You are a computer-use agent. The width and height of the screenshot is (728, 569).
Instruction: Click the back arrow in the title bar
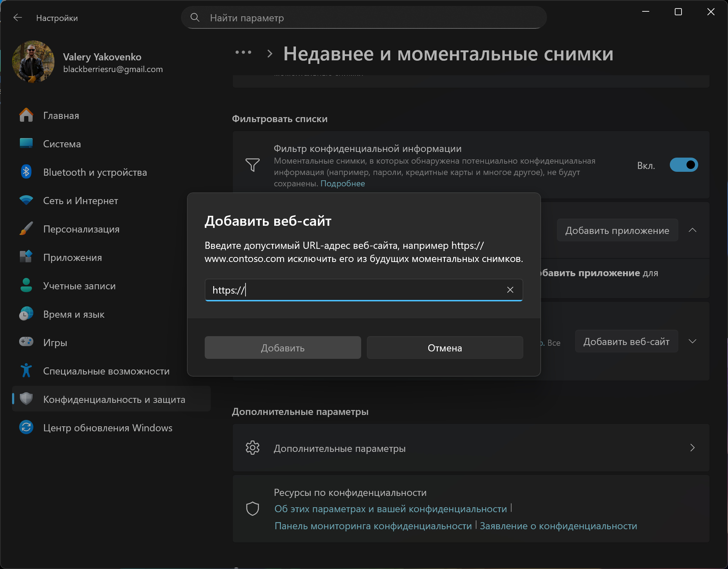(18, 18)
